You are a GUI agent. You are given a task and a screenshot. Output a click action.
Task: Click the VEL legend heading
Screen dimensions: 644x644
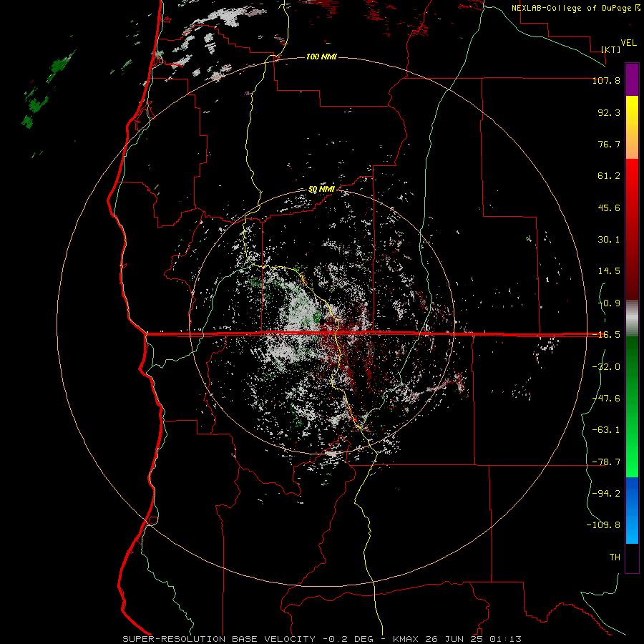[628, 43]
